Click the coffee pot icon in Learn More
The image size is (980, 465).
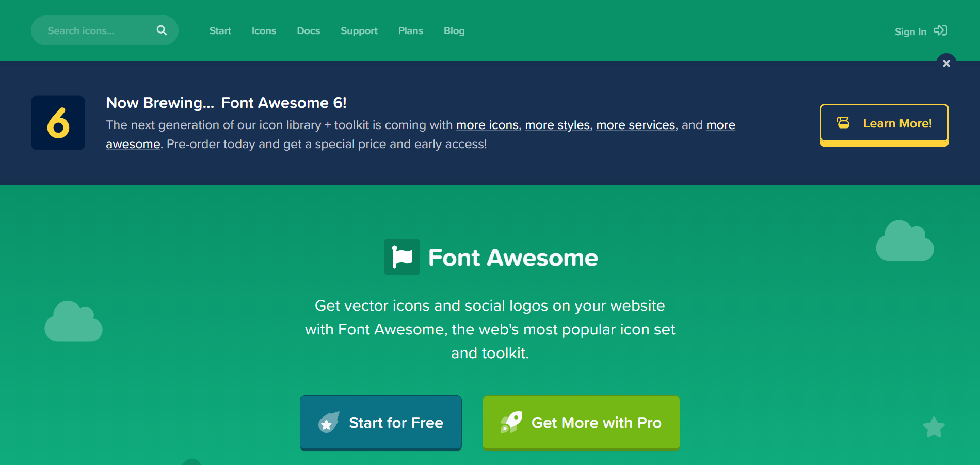pos(843,123)
